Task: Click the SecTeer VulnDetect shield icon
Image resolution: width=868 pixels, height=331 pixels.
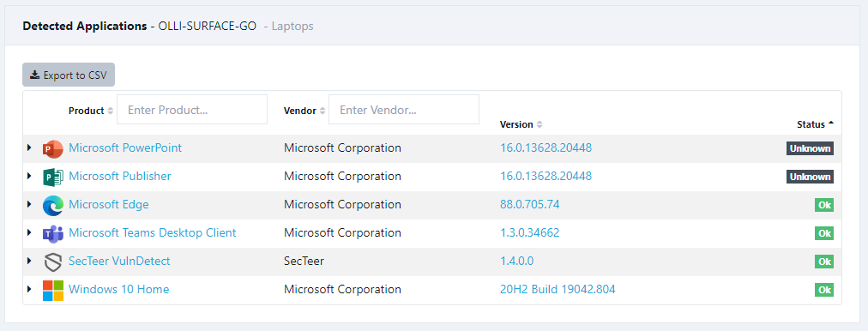Action: coord(52,262)
